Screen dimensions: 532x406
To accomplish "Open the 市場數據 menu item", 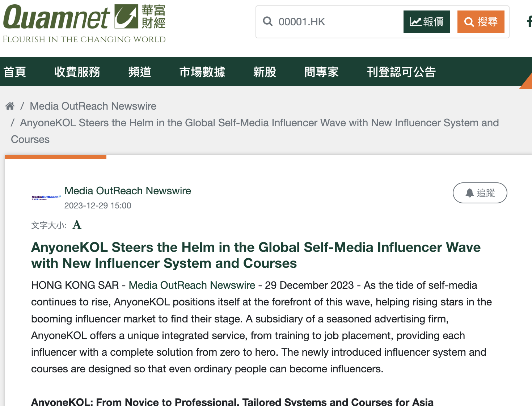I will (202, 72).
